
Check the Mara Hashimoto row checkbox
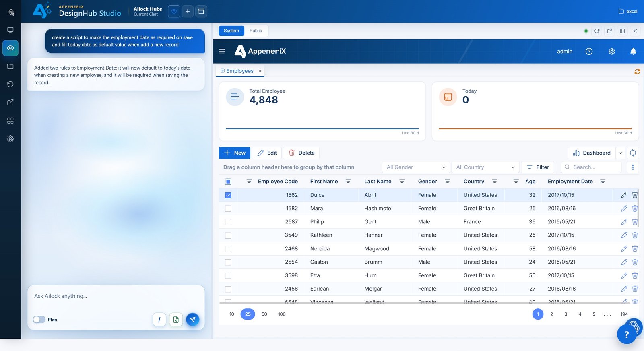click(228, 209)
